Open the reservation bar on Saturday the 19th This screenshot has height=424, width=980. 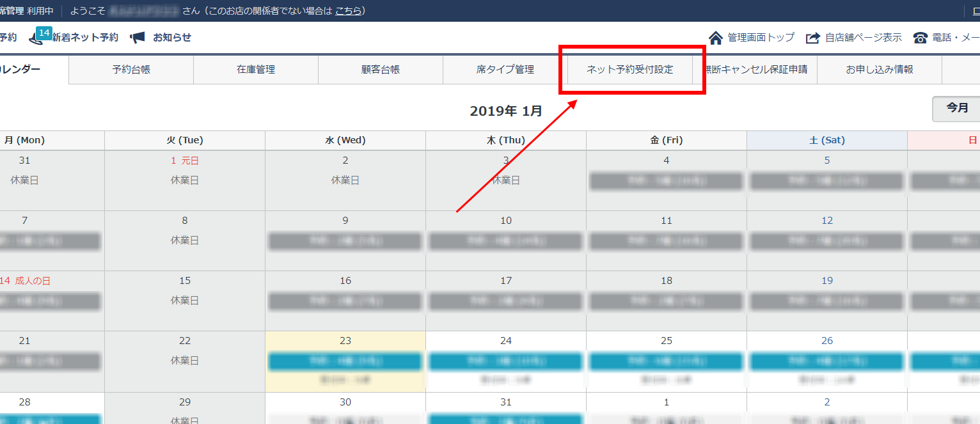[x=827, y=301]
